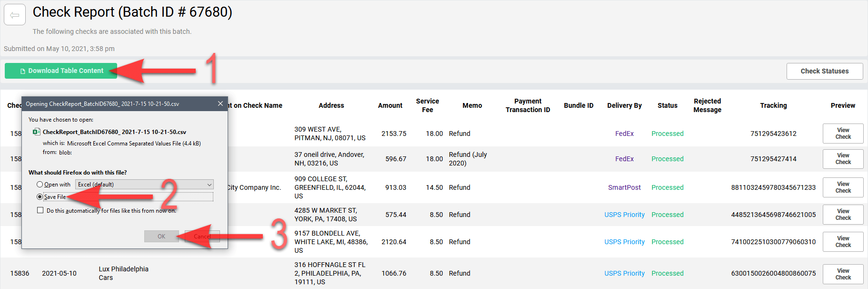
Task: Click Download Table Content button
Action: [x=61, y=71]
